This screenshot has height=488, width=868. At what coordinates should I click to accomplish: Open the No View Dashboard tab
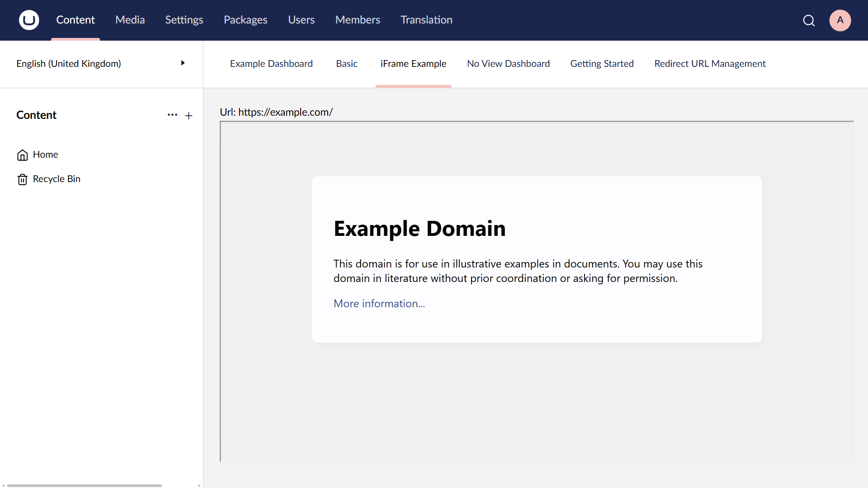point(508,64)
